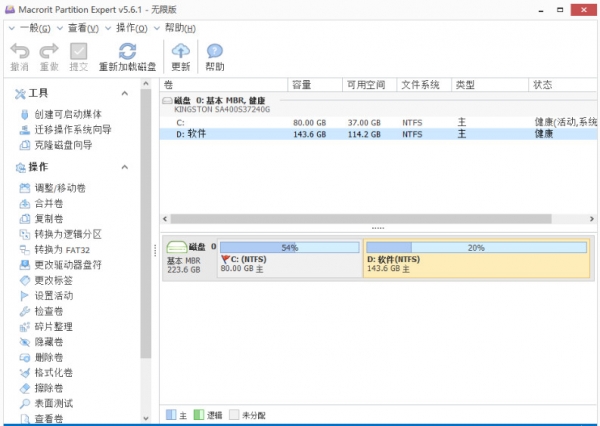Sort by 卷 column header
Image resolution: width=600 pixels, height=426 pixels.
tap(224, 85)
